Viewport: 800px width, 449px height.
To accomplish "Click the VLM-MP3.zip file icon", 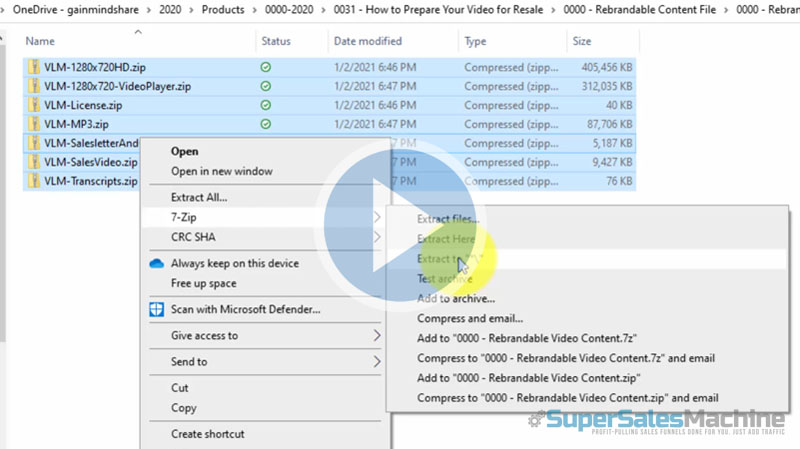I will [x=34, y=124].
